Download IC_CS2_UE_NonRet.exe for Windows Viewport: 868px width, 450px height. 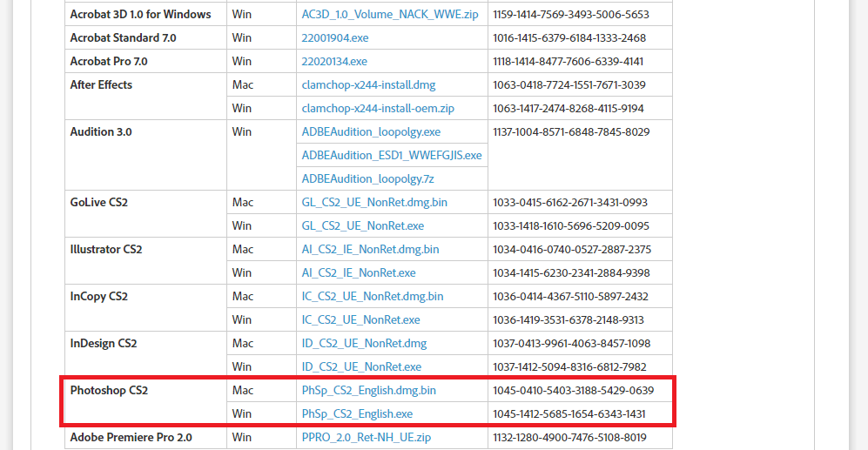[x=360, y=320]
